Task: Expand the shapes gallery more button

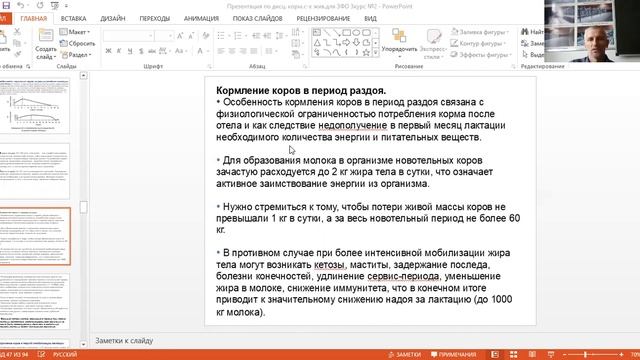Action: click(376, 53)
